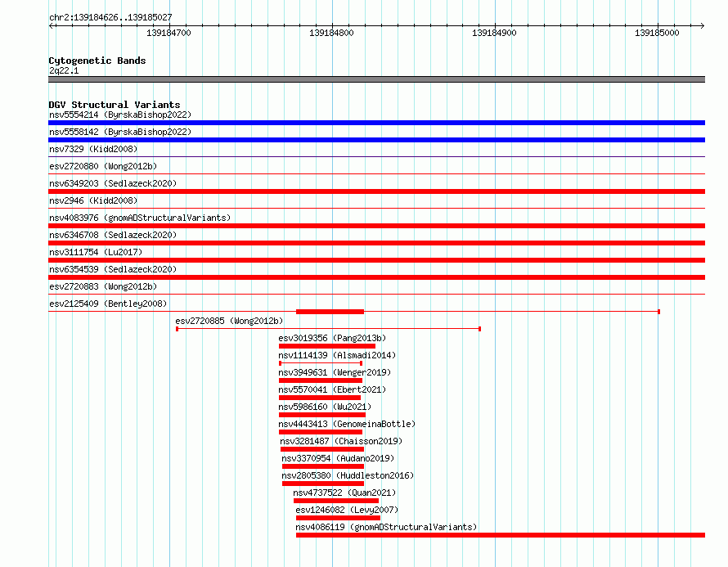Click the thin red line of esv2720885
This screenshot has width=728, height=567.
[328, 329]
